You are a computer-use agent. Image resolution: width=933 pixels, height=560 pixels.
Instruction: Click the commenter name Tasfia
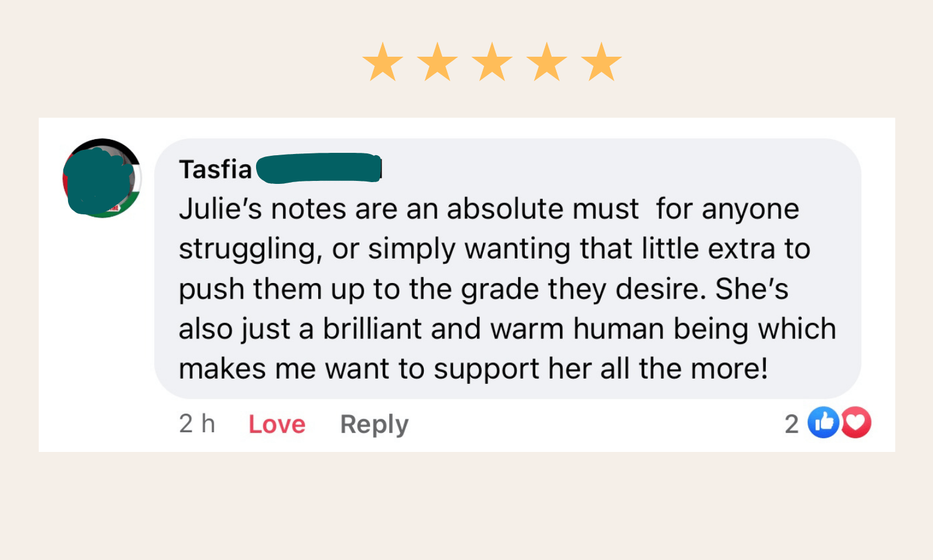(215, 170)
